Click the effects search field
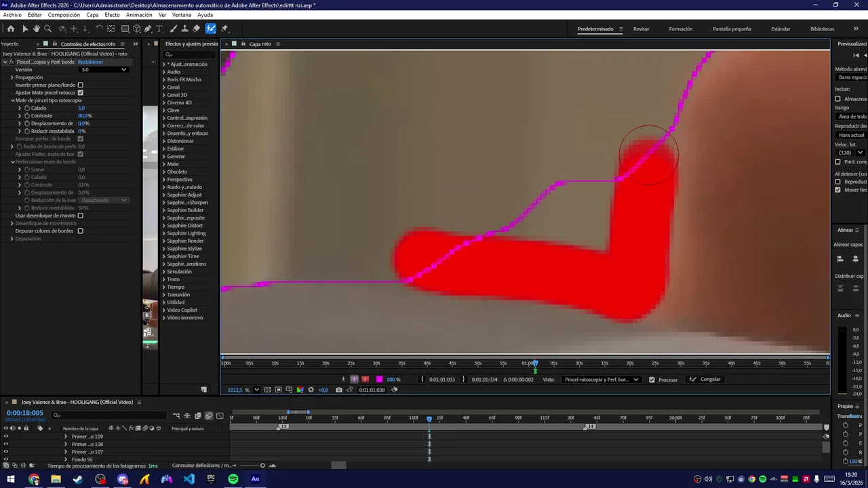Viewport: 868px width, 488px height. point(190,54)
